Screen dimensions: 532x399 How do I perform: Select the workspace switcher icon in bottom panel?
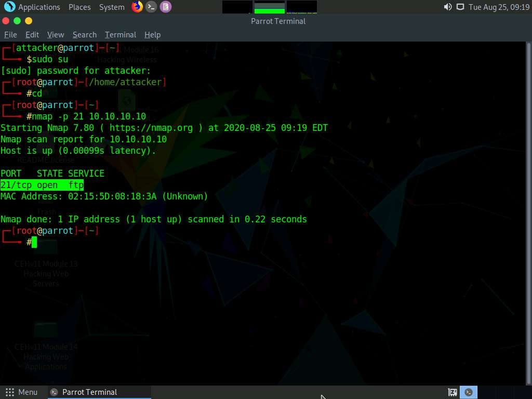[453, 393]
